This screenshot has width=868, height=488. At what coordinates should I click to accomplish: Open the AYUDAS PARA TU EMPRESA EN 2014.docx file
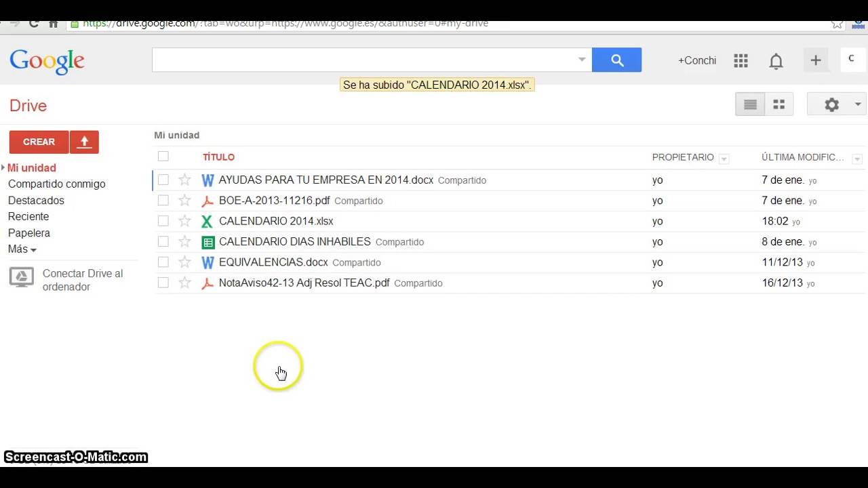tap(326, 180)
